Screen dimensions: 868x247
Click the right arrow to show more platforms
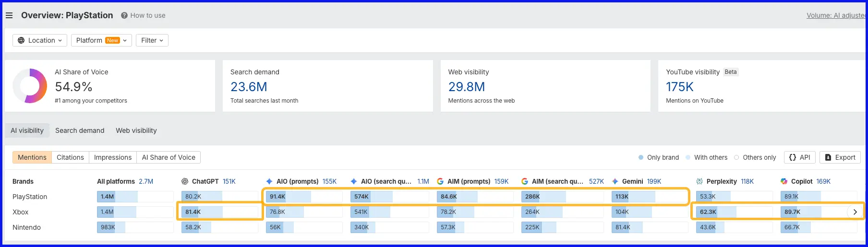pos(855,212)
